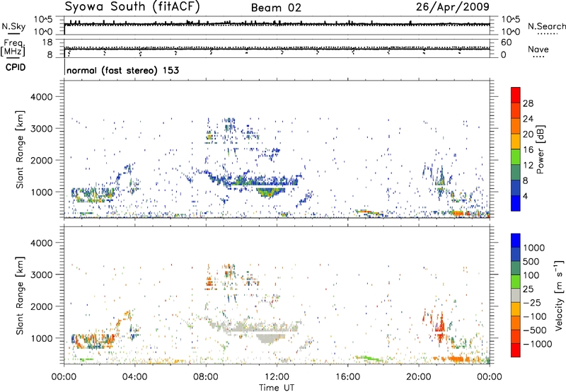566x392 pixels.
Task: Click the '16:00' time axis tick label
Action: pos(347,377)
